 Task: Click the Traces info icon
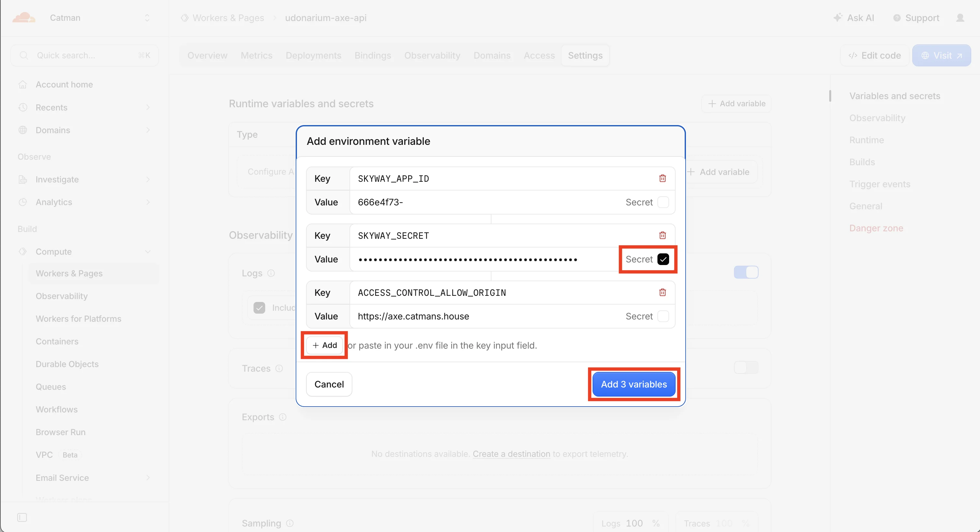point(279,368)
